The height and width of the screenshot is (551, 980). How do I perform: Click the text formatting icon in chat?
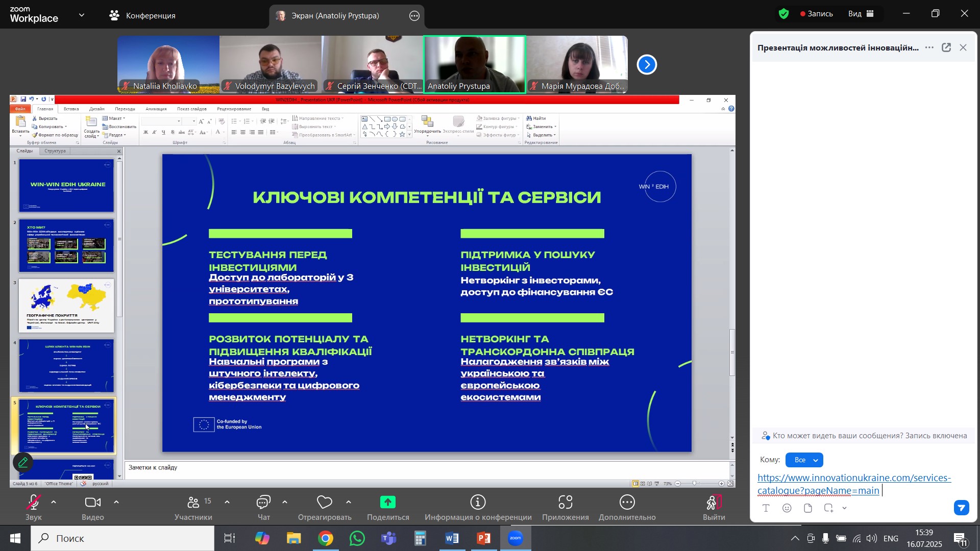click(x=766, y=509)
